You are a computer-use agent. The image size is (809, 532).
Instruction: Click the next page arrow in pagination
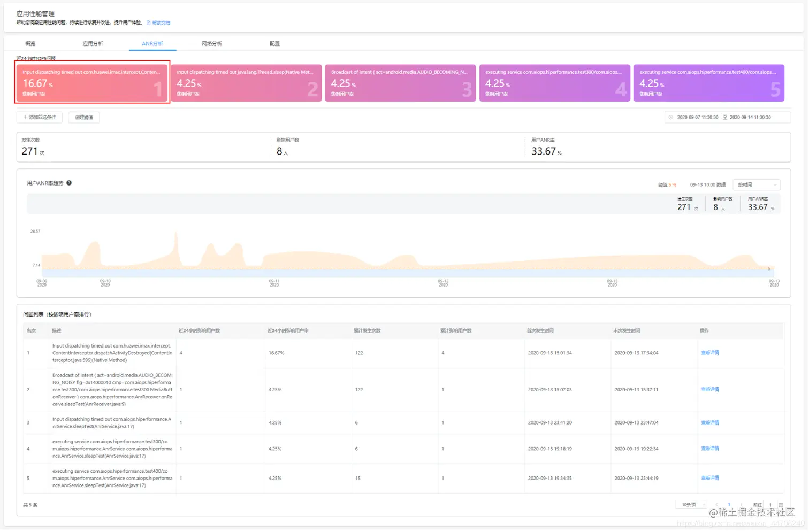coord(741,505)
